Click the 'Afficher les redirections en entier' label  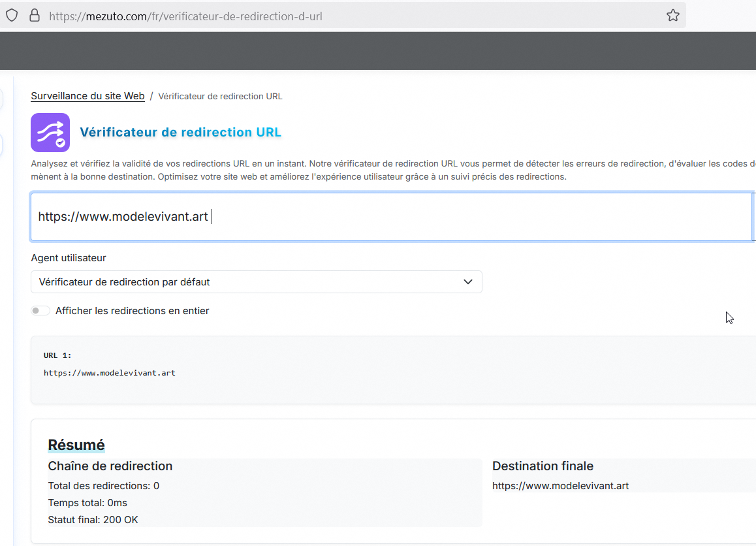tap(132, 311)
